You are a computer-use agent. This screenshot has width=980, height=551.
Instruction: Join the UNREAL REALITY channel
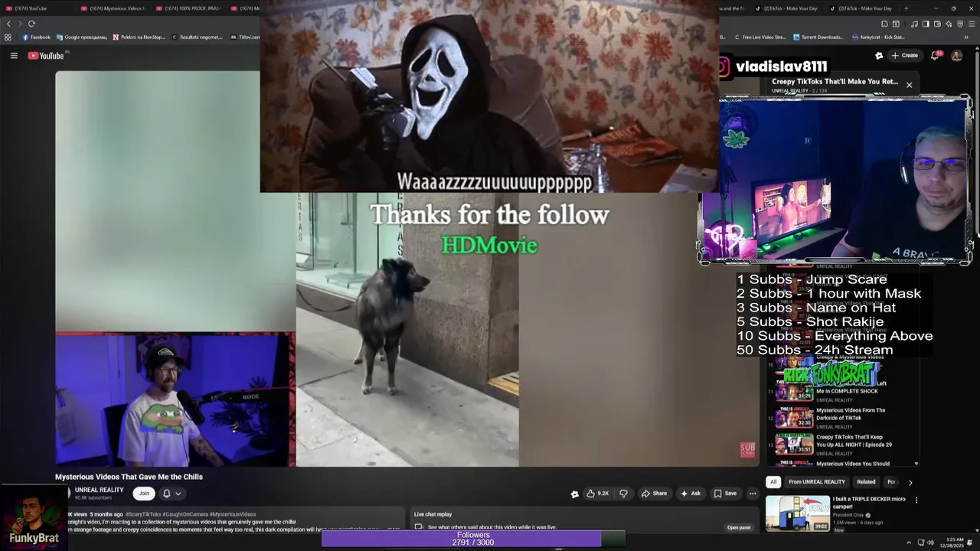tap(143, 494)
